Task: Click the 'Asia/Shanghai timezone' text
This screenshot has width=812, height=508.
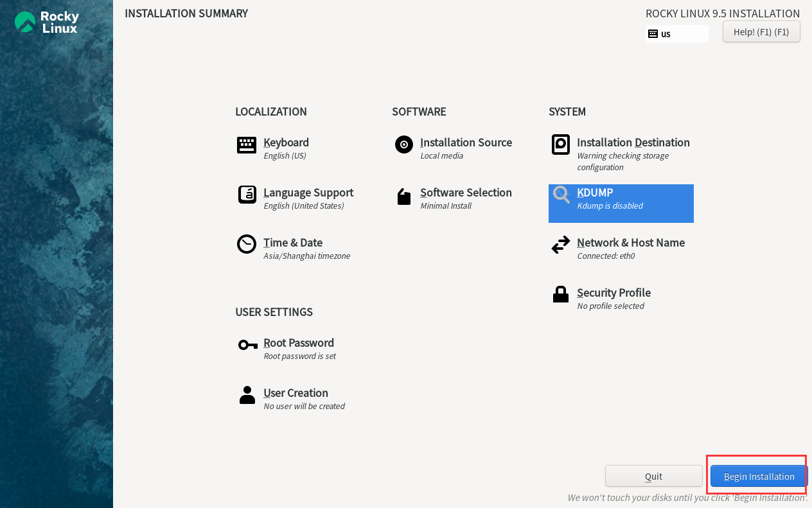Action: (306, 256)
